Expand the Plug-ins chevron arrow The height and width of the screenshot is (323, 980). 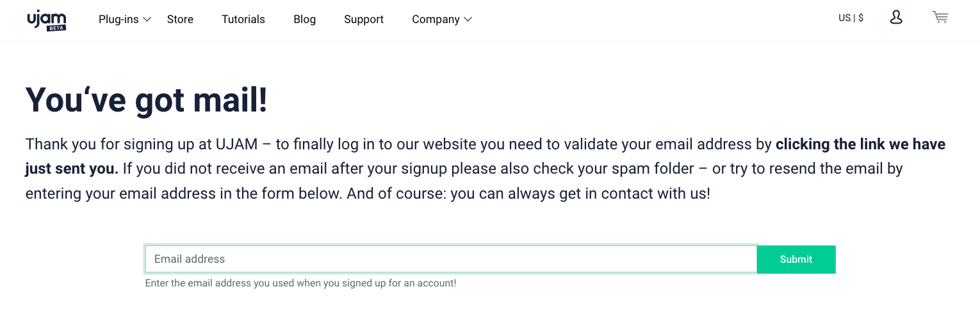147,20
